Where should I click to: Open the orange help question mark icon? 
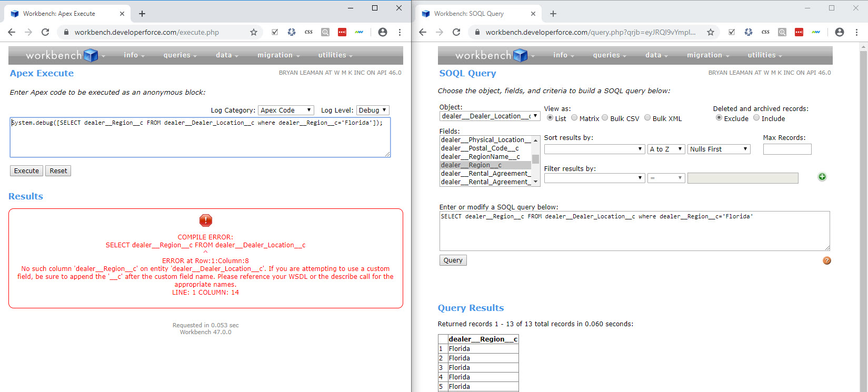(x=827, y=260)
